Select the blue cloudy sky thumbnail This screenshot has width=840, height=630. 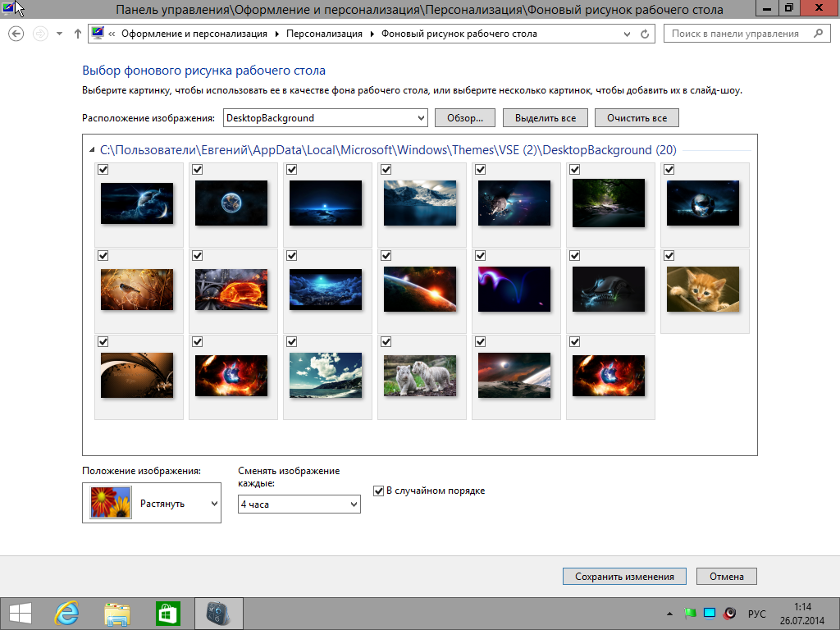pyautogui.click(x=326, y=290)
